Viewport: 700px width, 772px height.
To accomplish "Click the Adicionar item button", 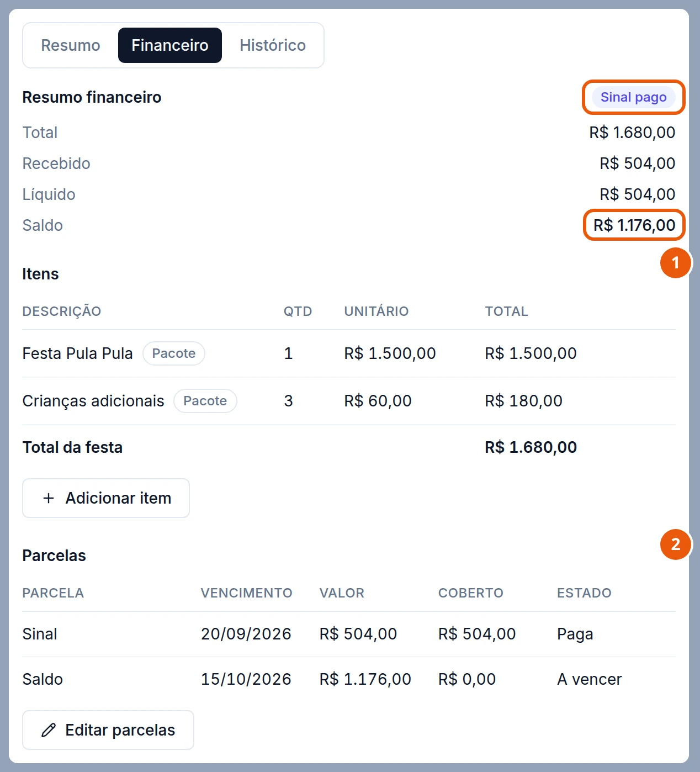I will (x=106, y=498).
